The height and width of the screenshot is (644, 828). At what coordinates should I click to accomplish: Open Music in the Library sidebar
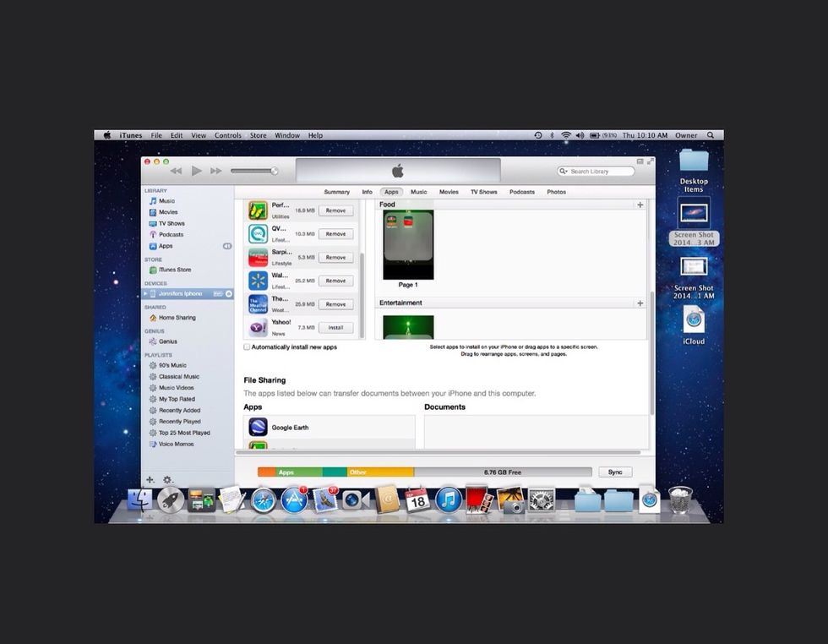[x=166, y=201]
